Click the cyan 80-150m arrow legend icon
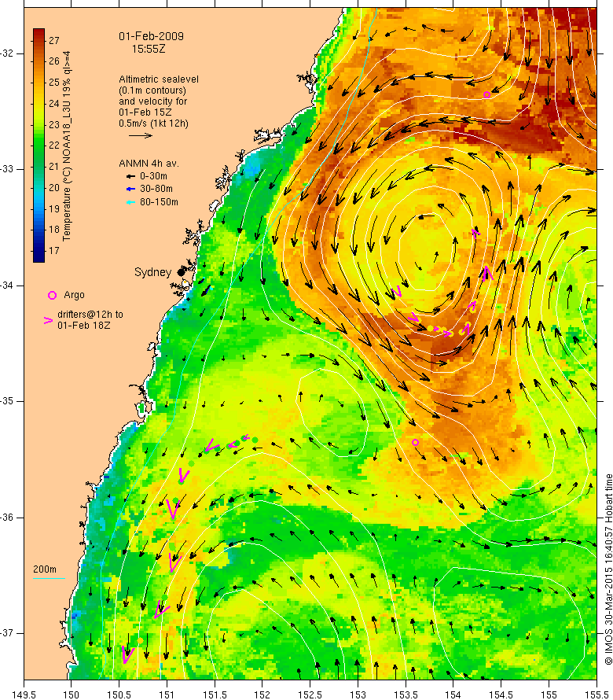This screenshot has height=700, width=613. tap(130, 202)
